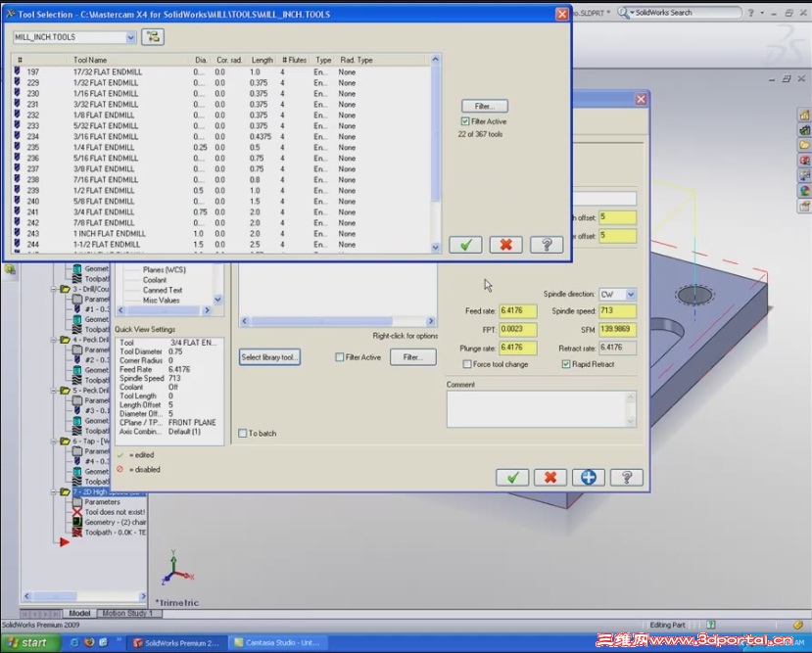
Task: Open help in Tool Selection dialog
Action: [547, 245]
